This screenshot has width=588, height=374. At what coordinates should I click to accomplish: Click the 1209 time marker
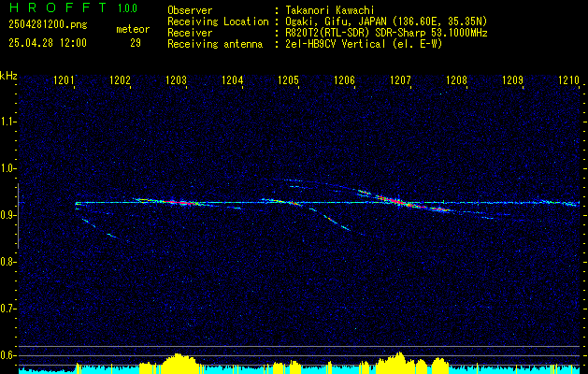(512, 79)
